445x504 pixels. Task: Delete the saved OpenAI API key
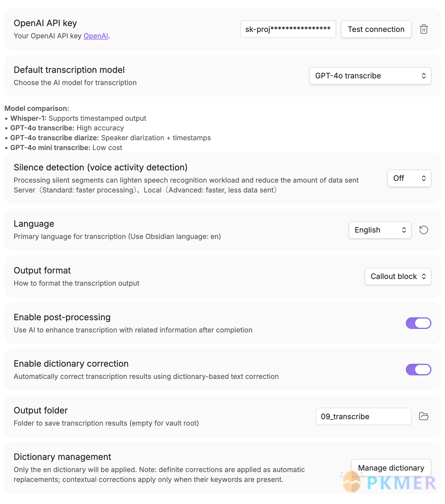pos(424,29)
